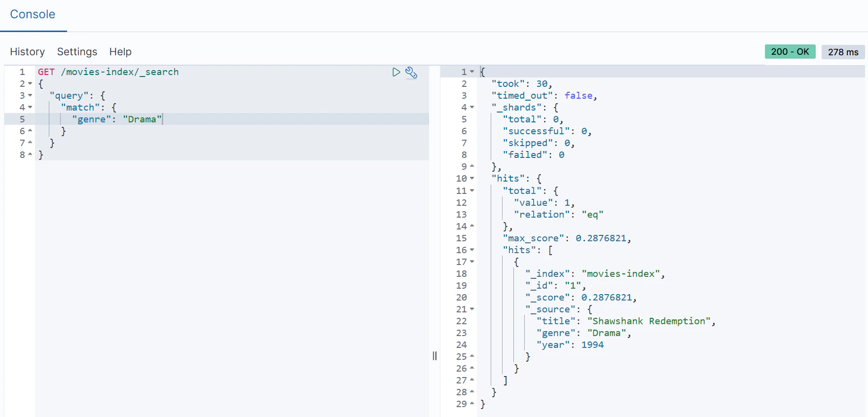Viewport: 868px width, 417px height.
Task: Toggle fold arrow at response line 9
Action: [x=472, y=166]
